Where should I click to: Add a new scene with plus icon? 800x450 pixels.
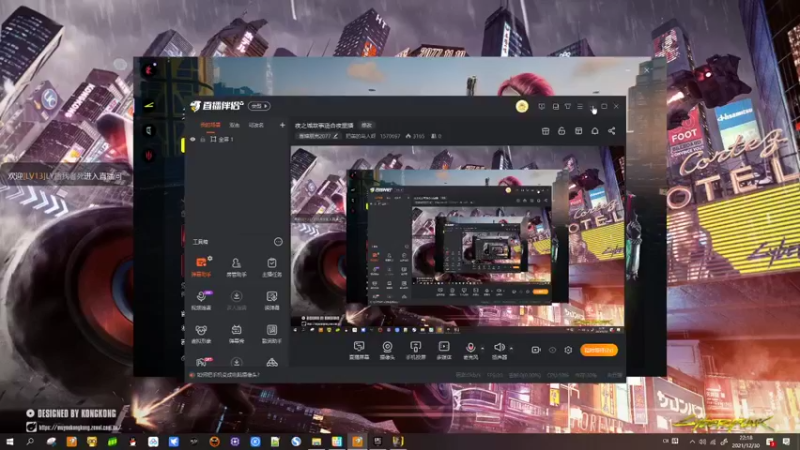pyautogui.click(x=282, y=125)
